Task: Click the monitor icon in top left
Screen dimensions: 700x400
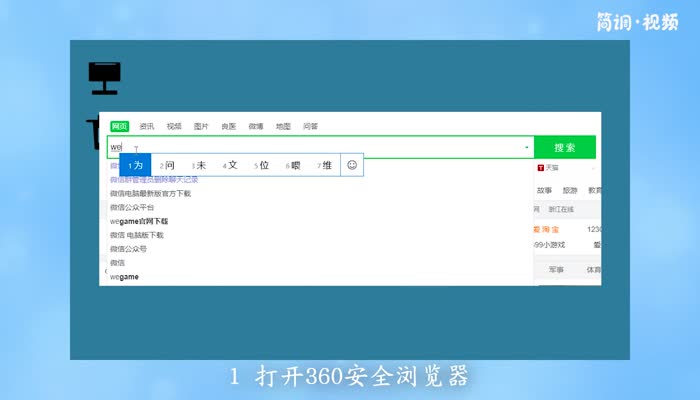Action: pos(103,76)
